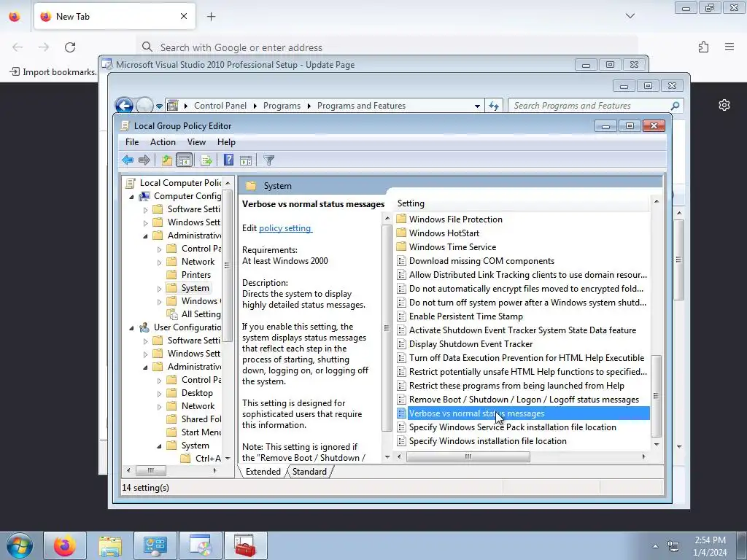747x560 pixels.
Task: Click Import bookmarks in Firefox toolbar
Action: (x=53, y=72)
